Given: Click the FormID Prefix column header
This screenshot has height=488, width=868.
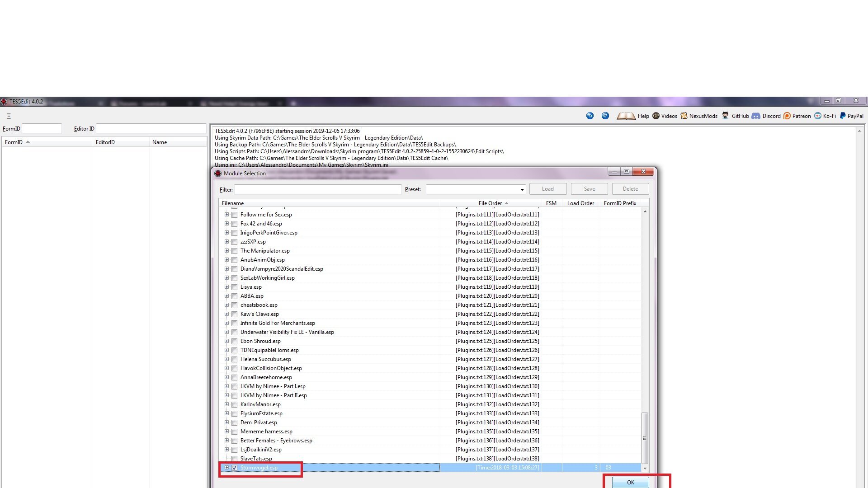Looking at the screenshot, I should click(620, 203).
